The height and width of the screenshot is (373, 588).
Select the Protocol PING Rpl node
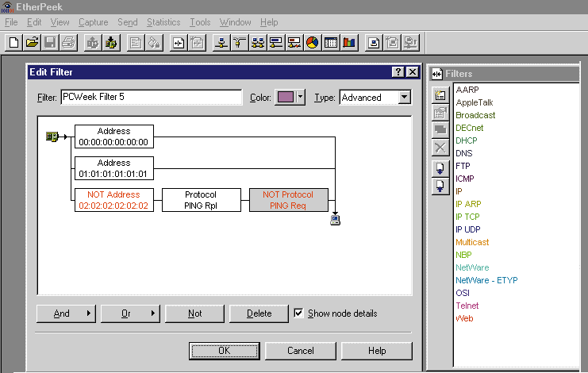tap(202, 200)
